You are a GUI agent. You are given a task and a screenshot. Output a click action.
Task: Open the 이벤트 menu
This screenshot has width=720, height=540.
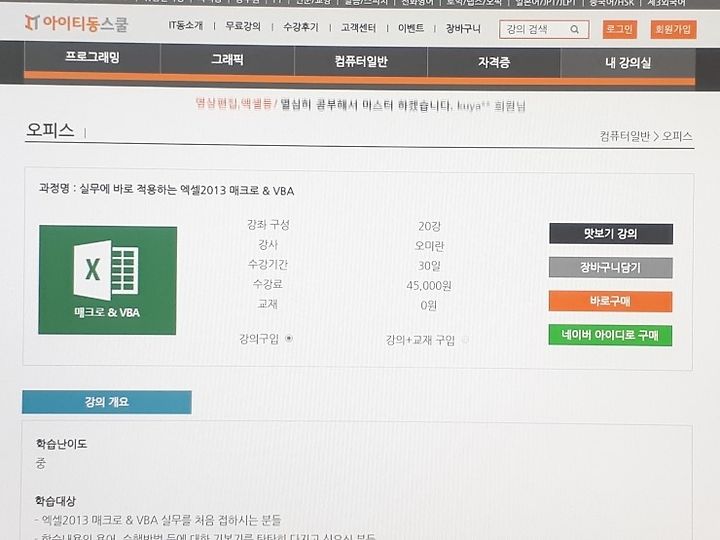(411, 28)
